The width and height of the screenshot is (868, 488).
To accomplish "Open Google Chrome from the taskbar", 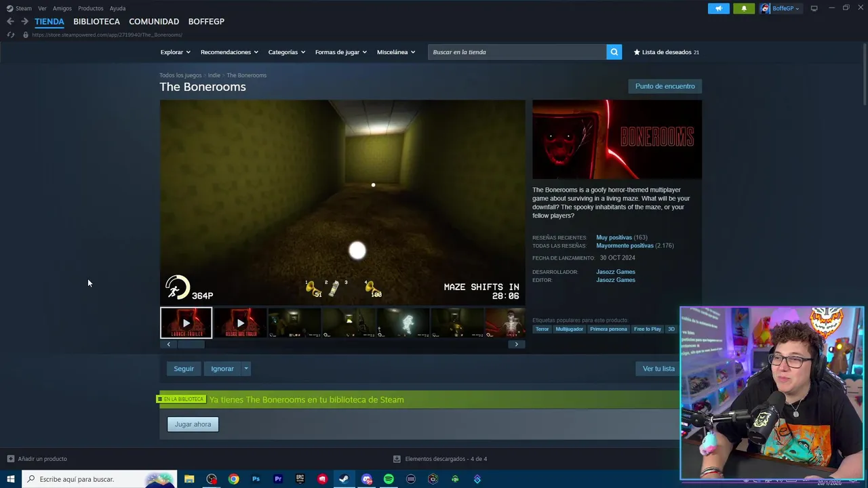I will (233, 479).
